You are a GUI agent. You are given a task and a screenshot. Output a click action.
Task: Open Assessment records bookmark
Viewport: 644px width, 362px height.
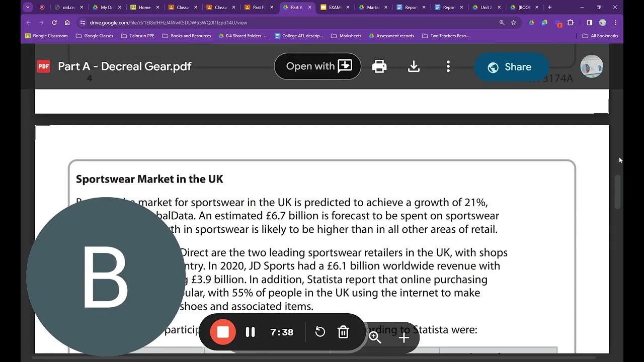[391, 36]
